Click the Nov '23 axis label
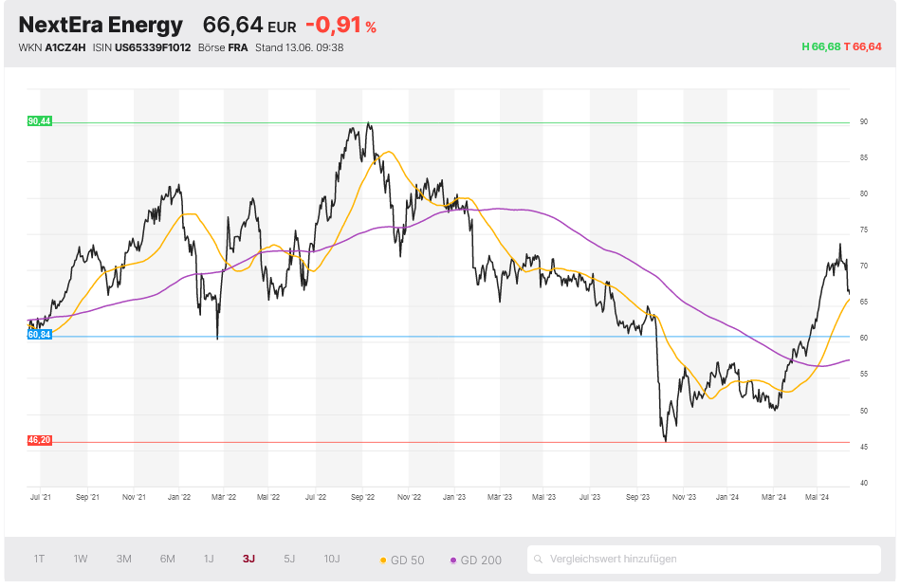The width and height of the screenshot is (901, 588). [684, 497]
